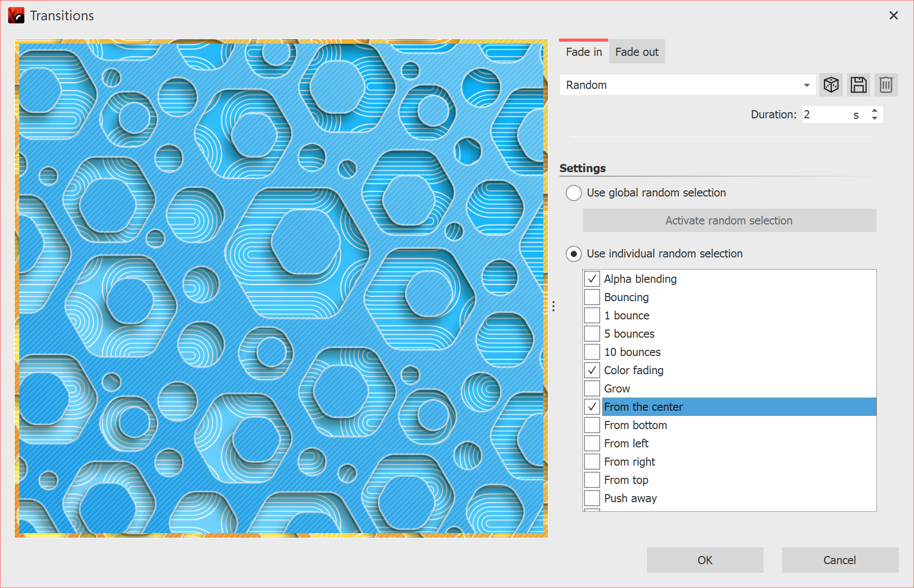
Task: Check the Push away checkbox
Action: (592, 498)
